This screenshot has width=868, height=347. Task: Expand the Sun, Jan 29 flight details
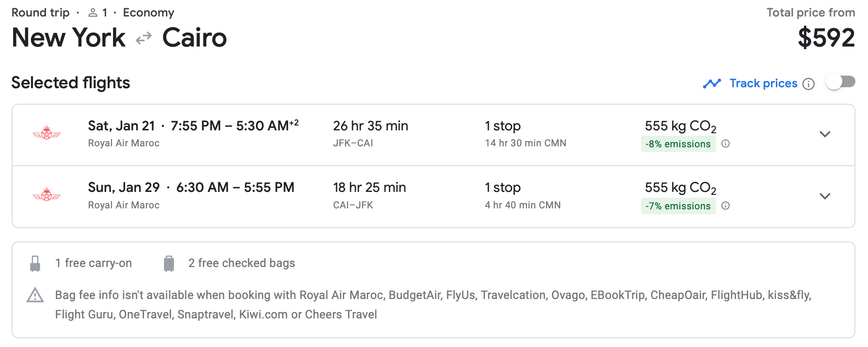coord(825,196)
